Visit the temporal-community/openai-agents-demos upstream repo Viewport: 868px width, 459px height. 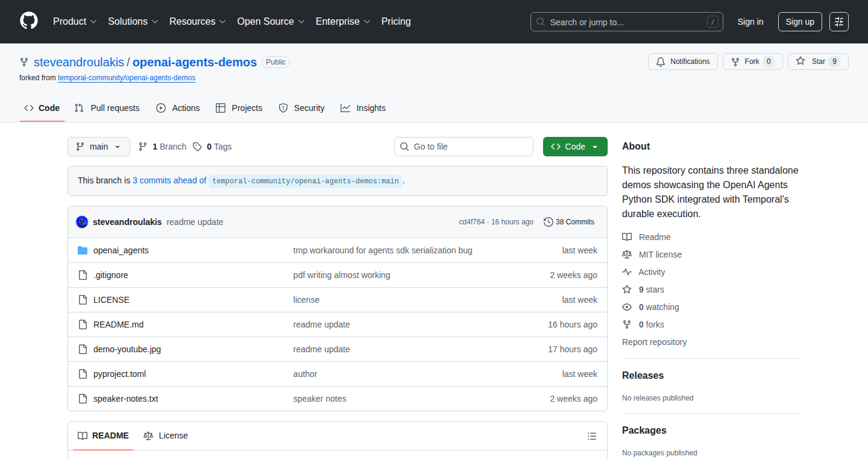coord(127,78)
